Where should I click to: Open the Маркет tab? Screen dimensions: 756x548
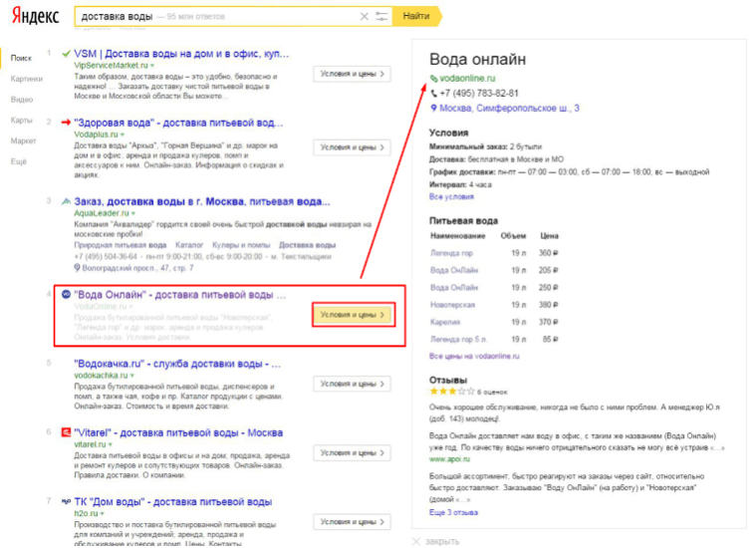click(x=23, y=140)
